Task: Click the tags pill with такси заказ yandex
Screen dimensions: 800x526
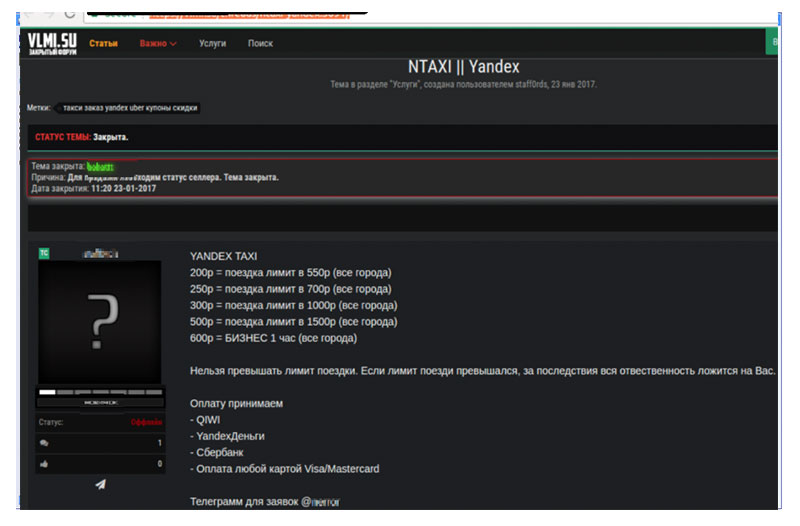Action: point(127,108)
